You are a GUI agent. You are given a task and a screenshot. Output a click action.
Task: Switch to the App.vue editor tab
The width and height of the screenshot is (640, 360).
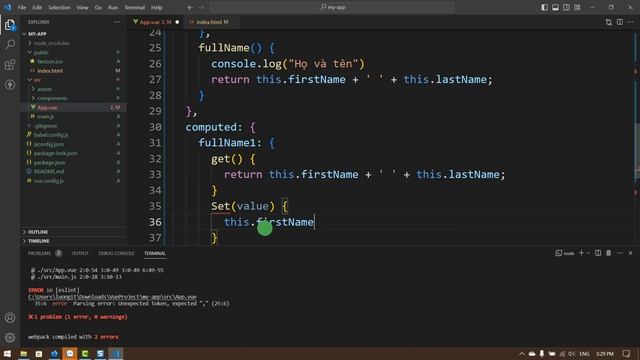(x=156, y=22)
